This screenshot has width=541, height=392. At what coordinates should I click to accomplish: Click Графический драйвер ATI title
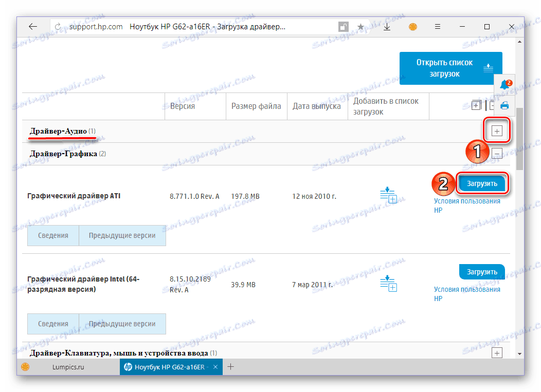tap(74, 196)
